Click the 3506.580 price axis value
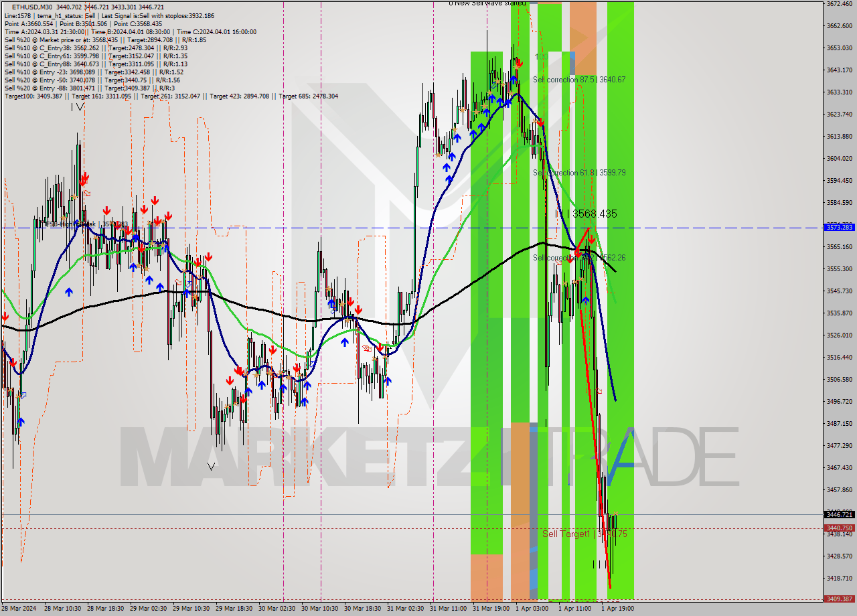 [839, 379]
